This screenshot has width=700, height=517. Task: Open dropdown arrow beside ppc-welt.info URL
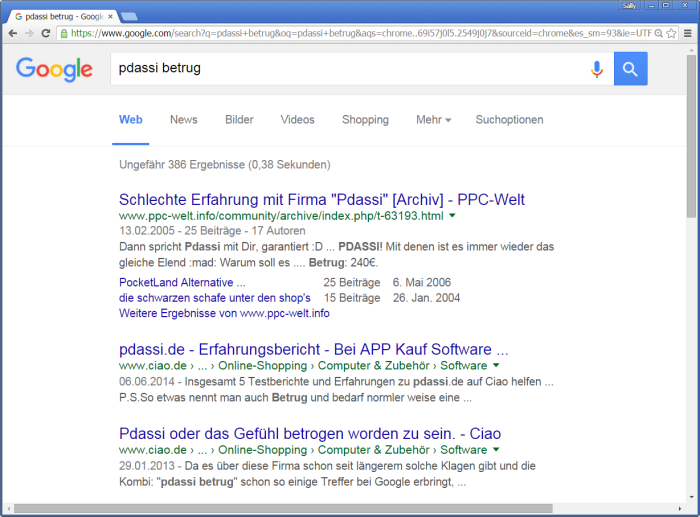pos(452,216)
